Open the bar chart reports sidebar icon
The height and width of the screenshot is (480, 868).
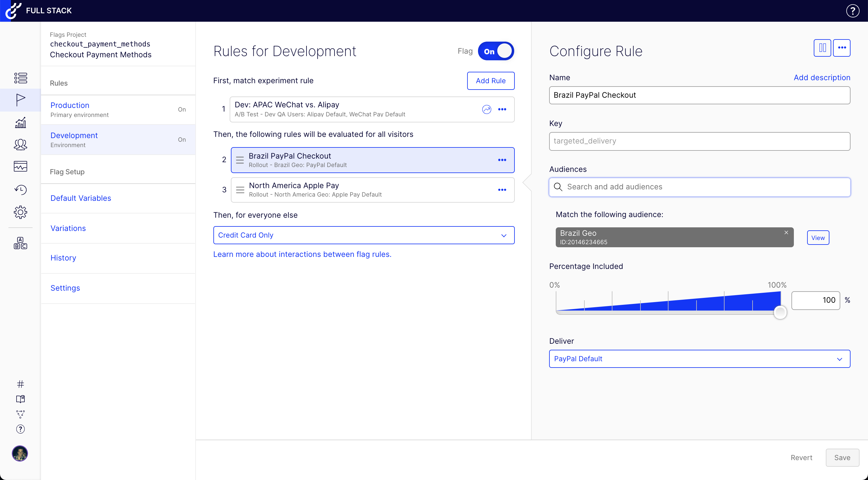point(20,123)
